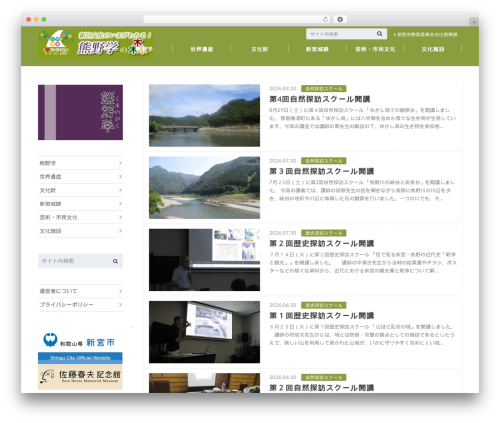Open the 運営者について link
500x423 pixels.
click(80, 291)
